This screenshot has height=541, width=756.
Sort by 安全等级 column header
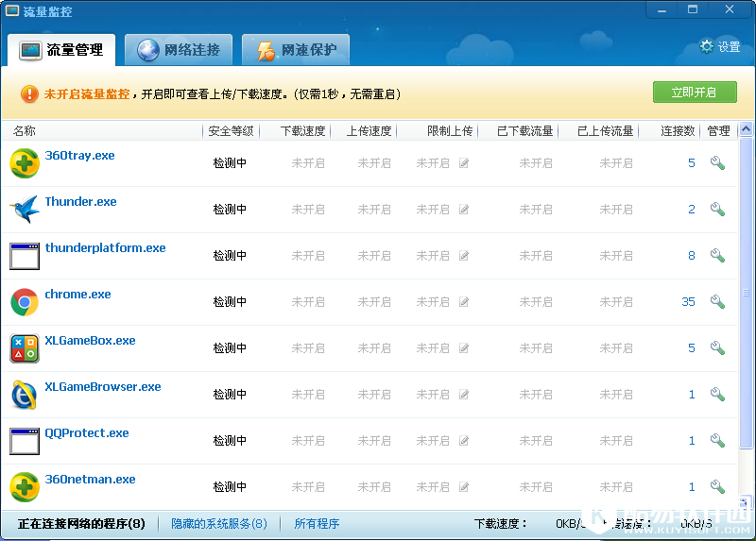231,131
